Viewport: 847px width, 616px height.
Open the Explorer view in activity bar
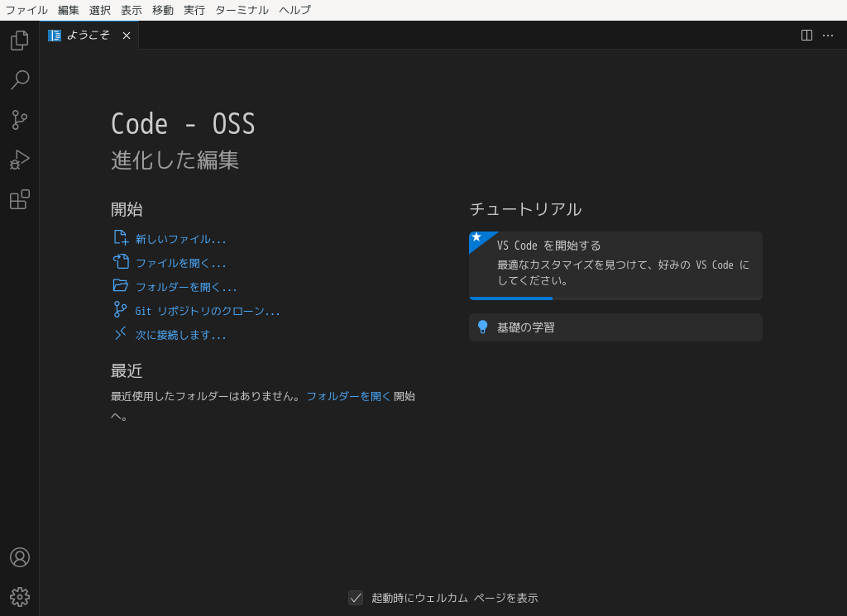[x=20, y=41]
